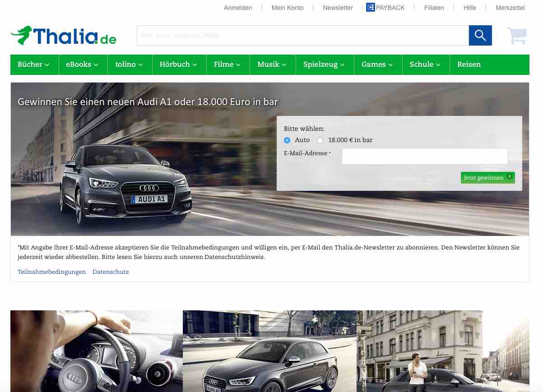Expand the tolino menu chevron

[x=140, y=65]
